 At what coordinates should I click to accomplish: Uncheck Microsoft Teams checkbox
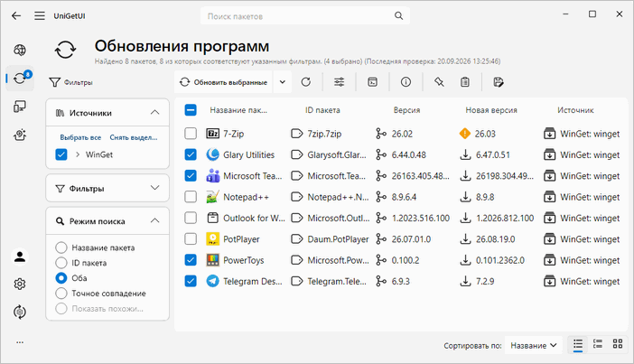(191, 175)
